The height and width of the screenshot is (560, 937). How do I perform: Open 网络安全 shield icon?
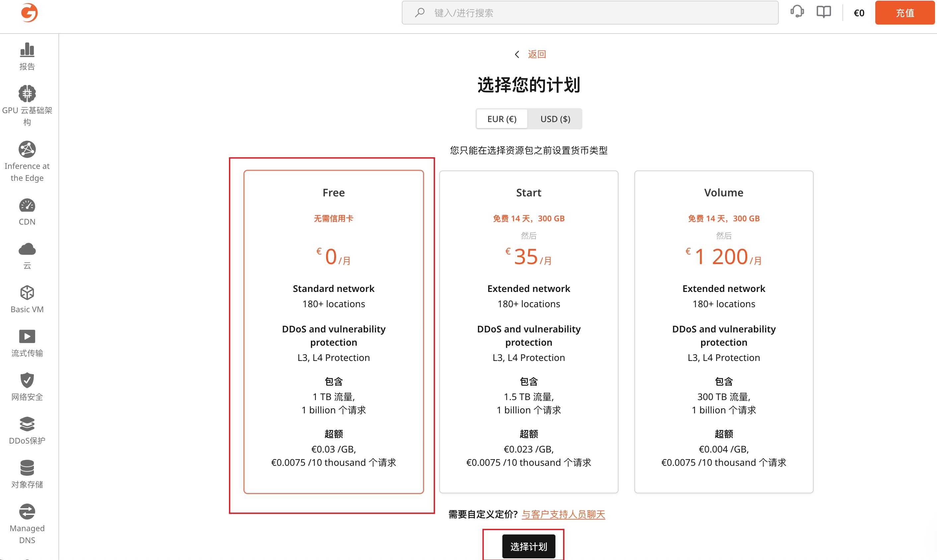click(27, 380)
